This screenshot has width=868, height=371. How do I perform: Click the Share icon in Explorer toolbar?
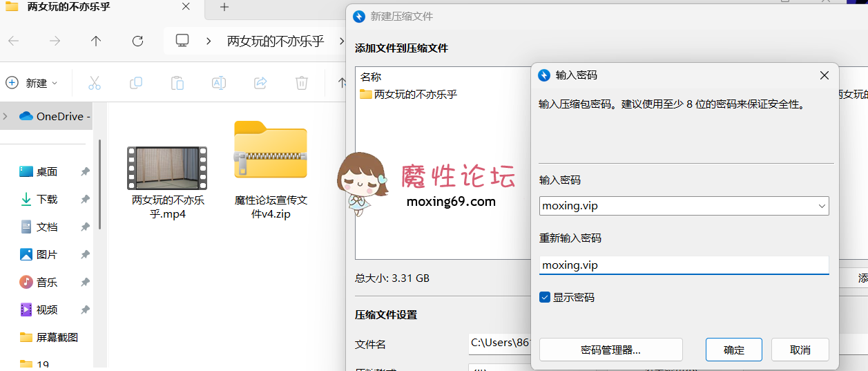click(x=260, y=83)
